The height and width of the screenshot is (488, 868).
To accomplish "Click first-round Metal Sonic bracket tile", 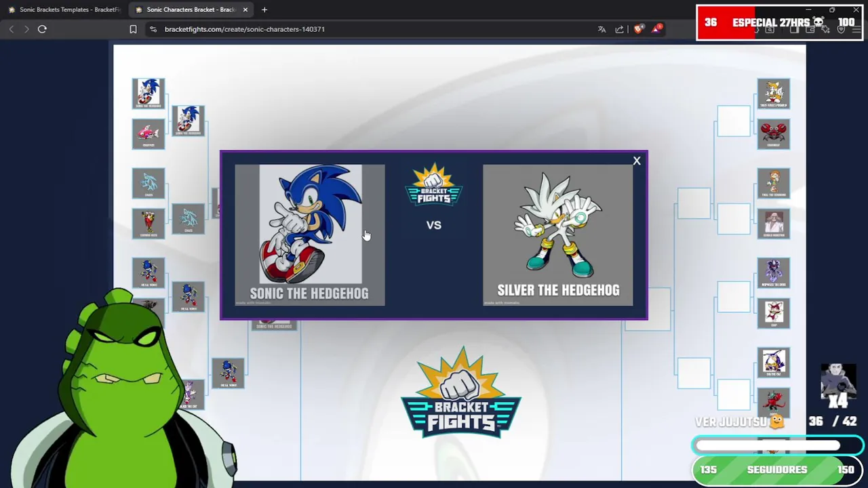I will (x=149, y=272).
